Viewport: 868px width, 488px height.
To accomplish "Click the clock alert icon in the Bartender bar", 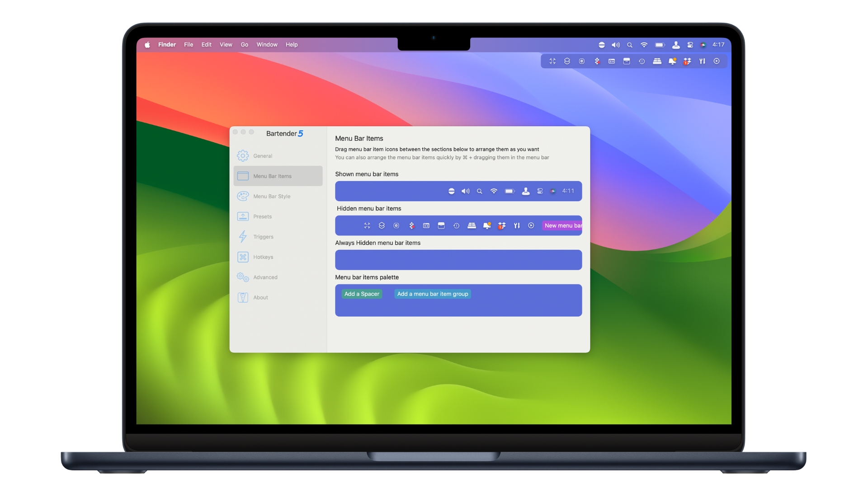I will pos(642,61).
